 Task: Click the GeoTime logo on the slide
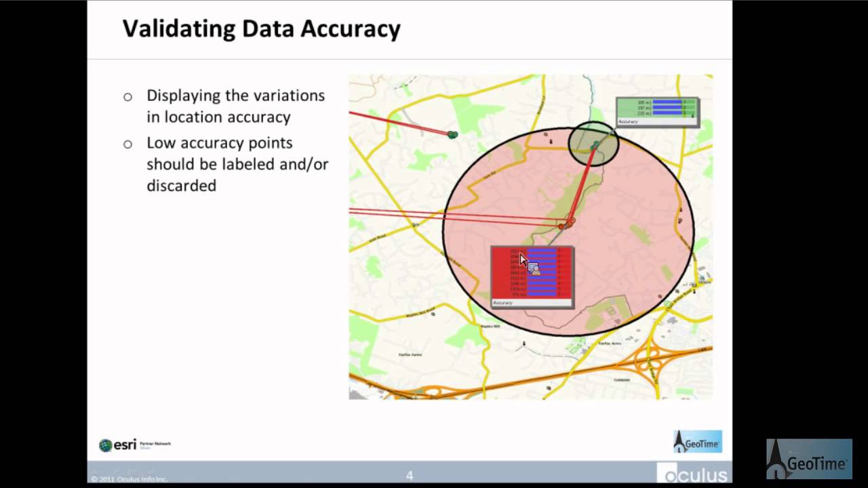click(697, 441)
